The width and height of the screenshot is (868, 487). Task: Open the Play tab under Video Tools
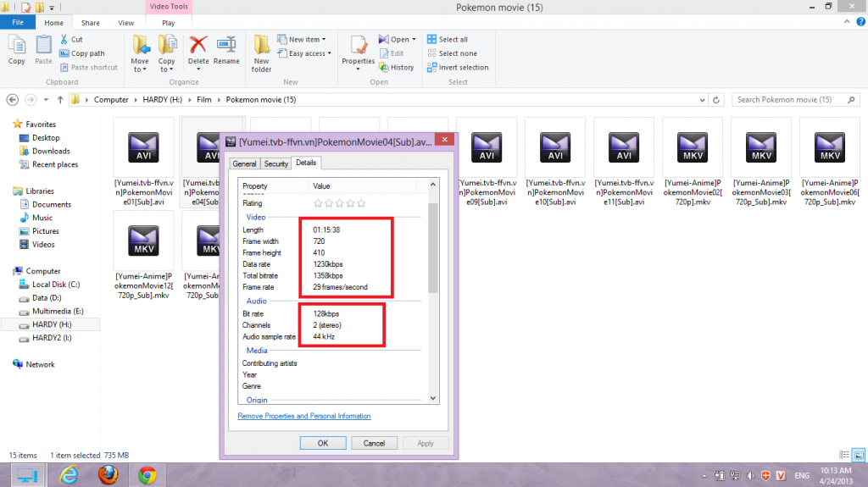[169, 23]
